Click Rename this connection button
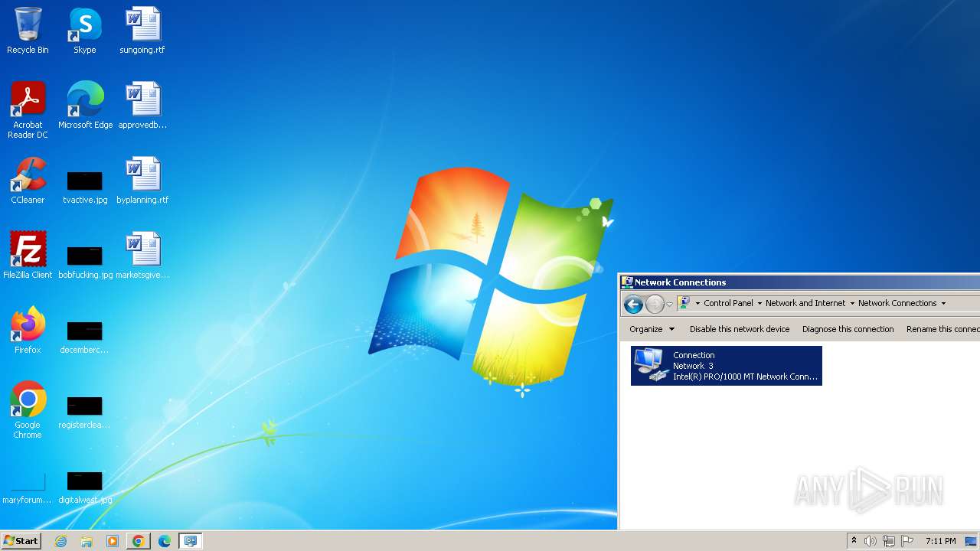Screen dimensions: 980x551 point(942,329)
